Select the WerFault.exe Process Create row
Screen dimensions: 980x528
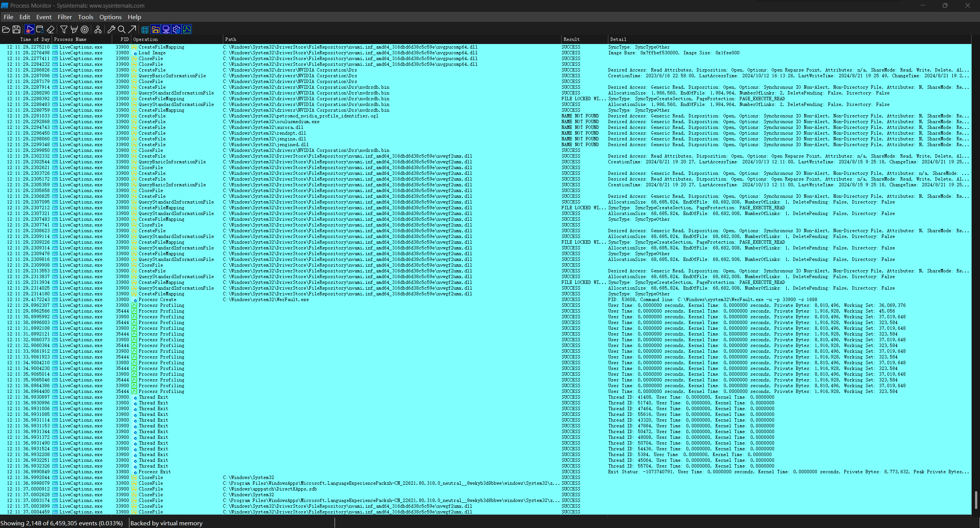click(x=485, y=300)
